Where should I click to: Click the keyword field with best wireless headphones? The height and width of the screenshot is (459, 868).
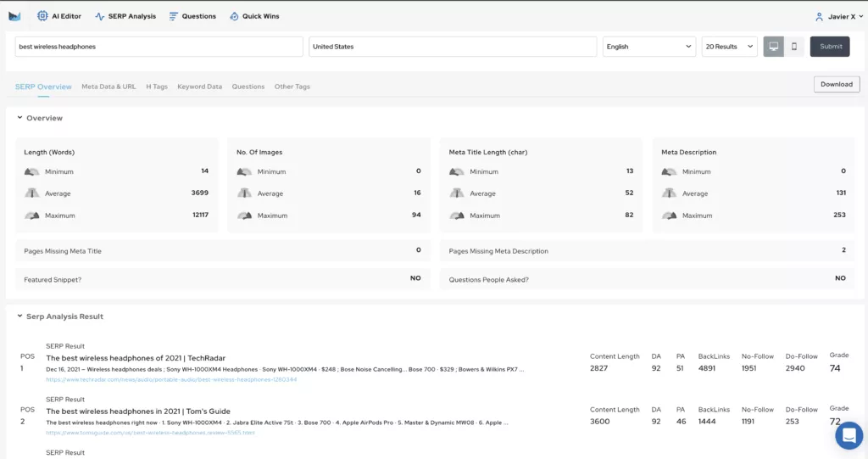[159, 47]
